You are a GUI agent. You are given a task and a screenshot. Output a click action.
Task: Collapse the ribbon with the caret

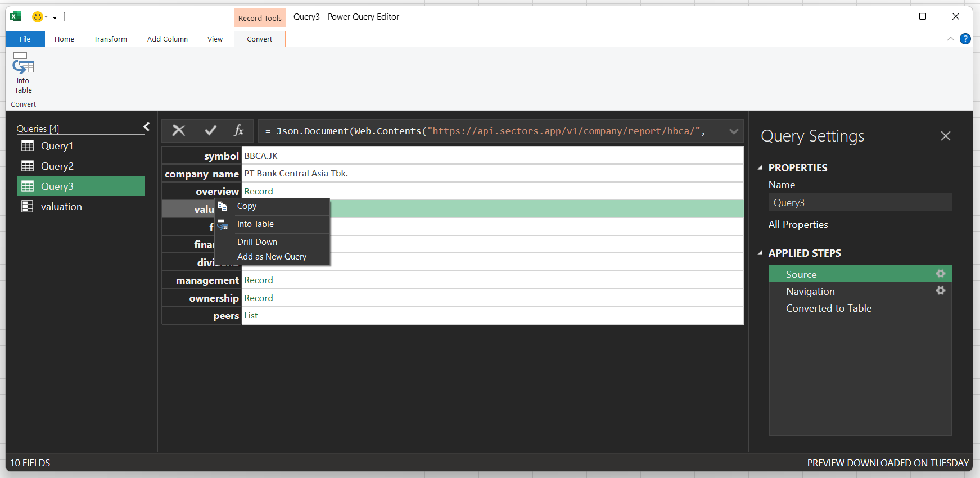950,39
